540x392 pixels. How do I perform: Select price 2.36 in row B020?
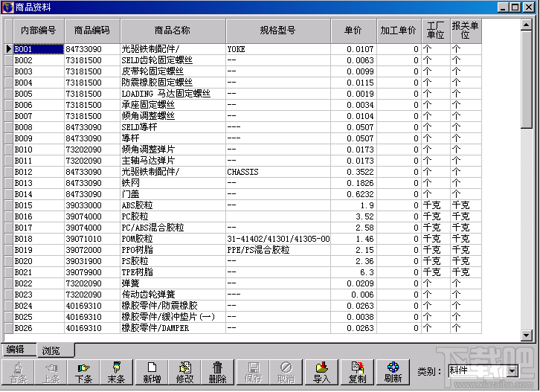(353, 261)
